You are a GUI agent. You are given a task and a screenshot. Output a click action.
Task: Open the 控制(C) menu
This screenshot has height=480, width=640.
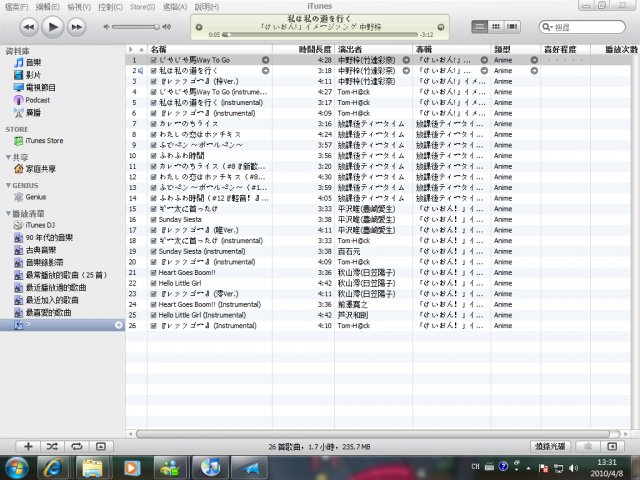110,7
